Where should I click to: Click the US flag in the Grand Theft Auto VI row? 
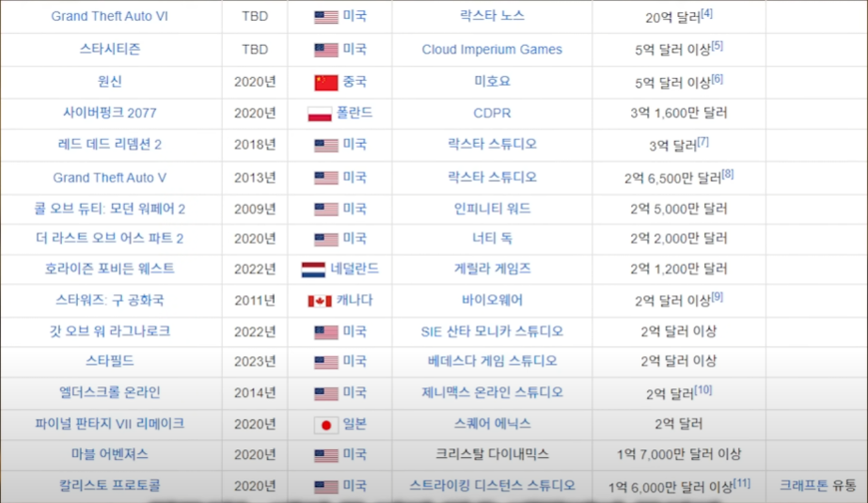[x=326, y=17]
